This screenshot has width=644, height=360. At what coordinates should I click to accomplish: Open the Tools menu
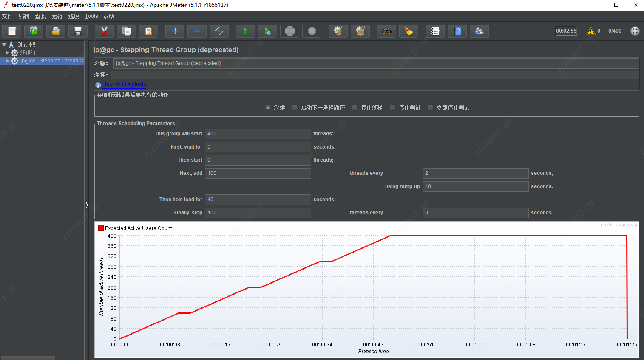[91, 16]
